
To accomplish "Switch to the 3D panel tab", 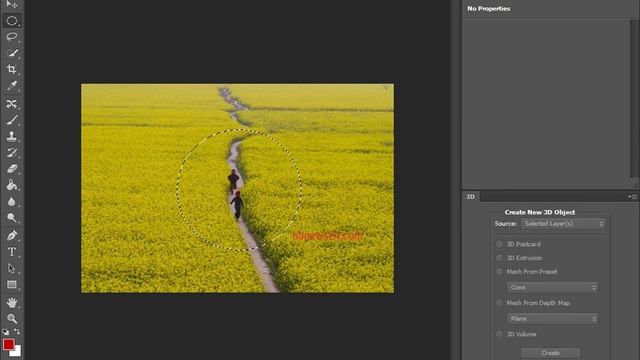I will [x=471, y=197].
